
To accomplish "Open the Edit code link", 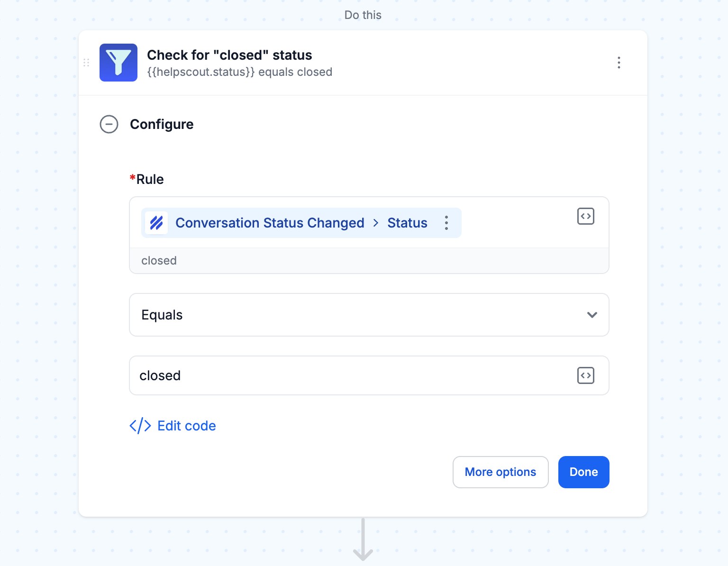I will pyautogui.click(x=187, y=426).
